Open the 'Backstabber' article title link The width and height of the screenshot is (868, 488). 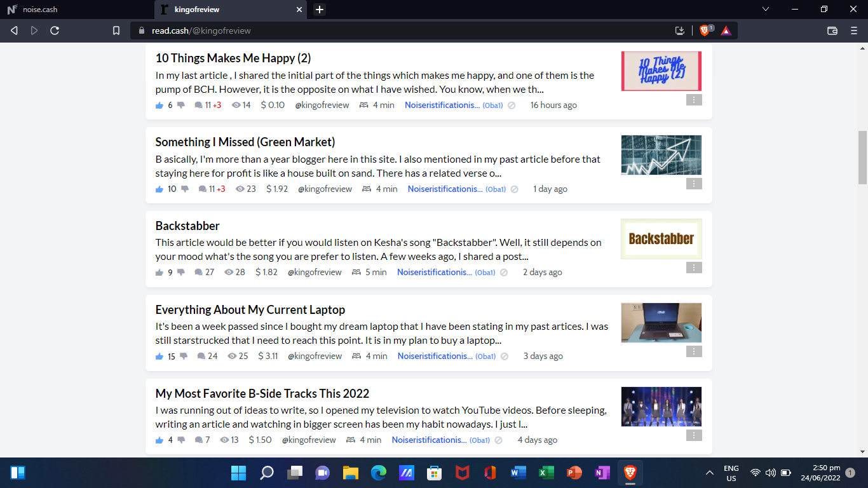point(187,226)
